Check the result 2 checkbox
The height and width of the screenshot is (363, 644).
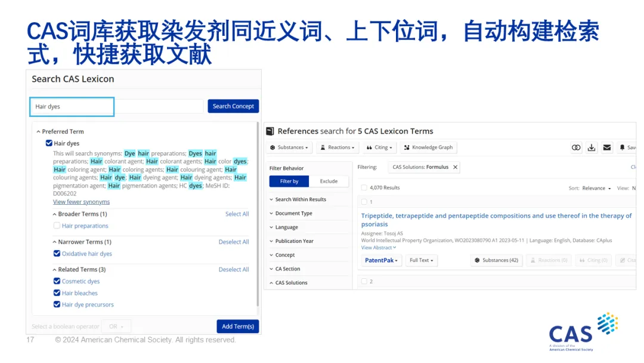tap(364, 281)
